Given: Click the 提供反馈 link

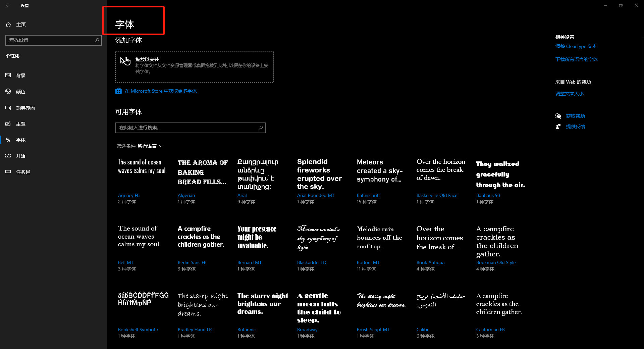Looking at the screenshot, I should [x=575, y=127].
